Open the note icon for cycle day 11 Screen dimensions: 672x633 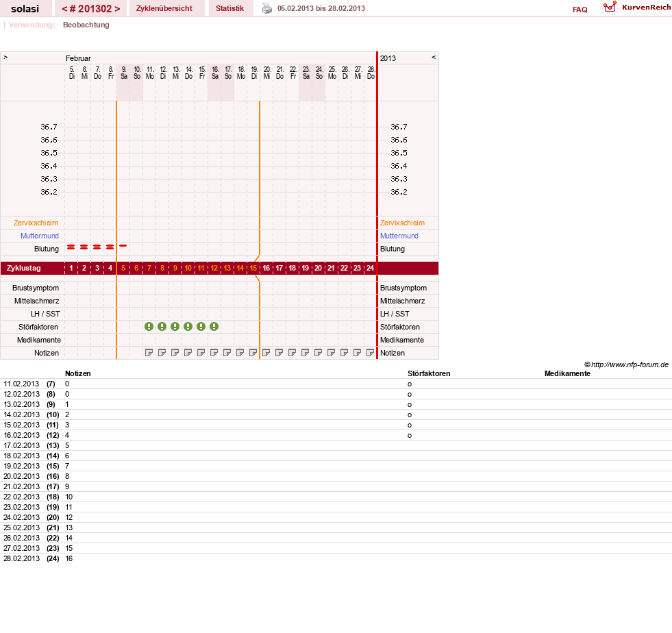201,353
